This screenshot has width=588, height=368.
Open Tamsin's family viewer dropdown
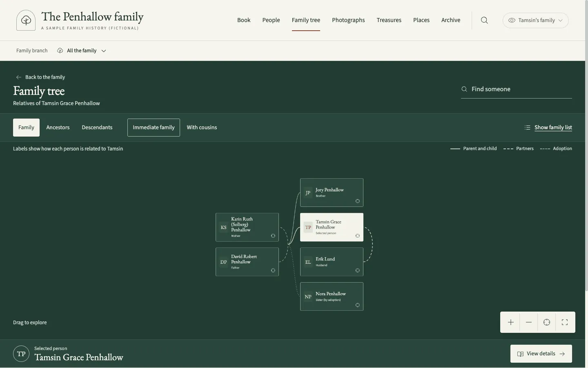[536, 20]
